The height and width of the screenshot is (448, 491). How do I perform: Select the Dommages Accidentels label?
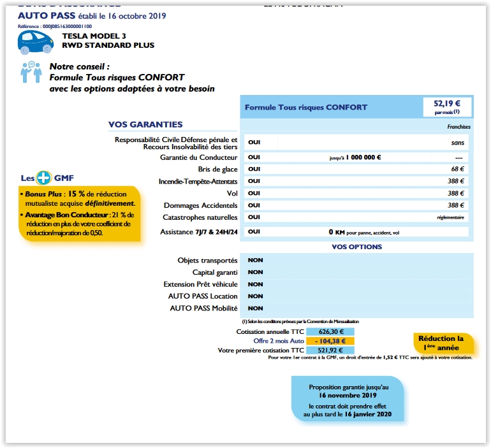200,206
